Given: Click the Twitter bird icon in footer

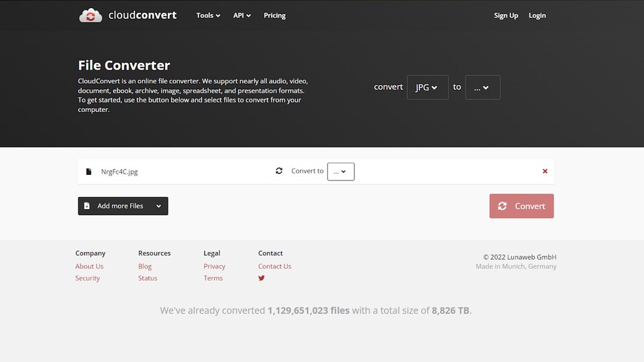Looking at the screenshot, I should point(262,278).
